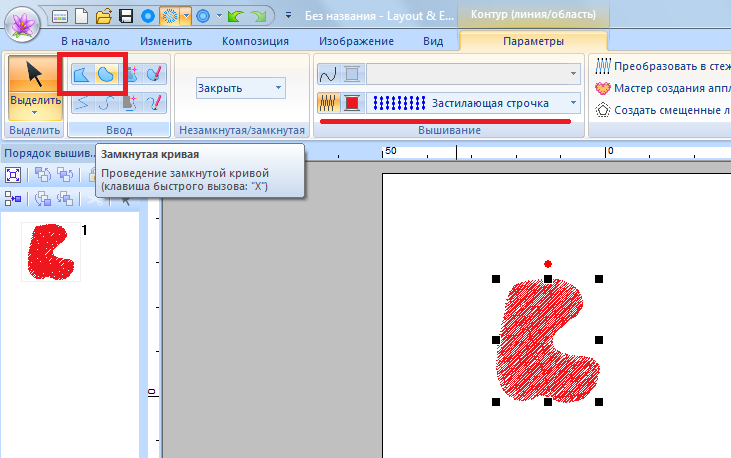Open a file via folder icon
731x458 pixels.
coord(103,16)
